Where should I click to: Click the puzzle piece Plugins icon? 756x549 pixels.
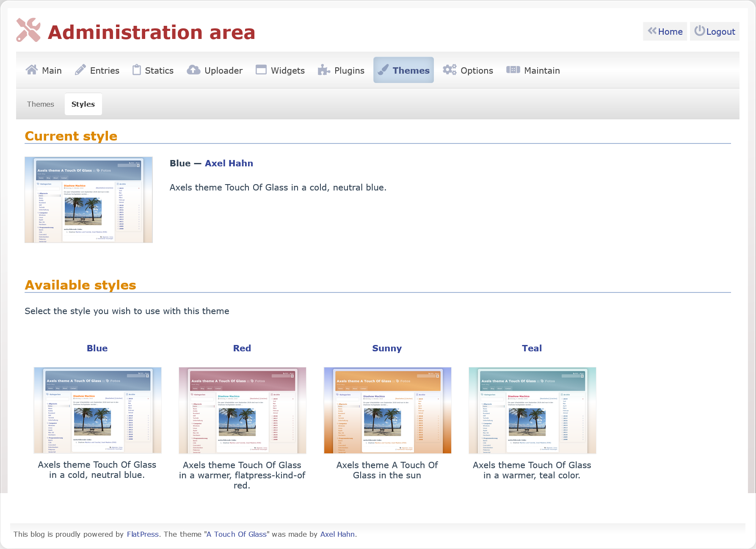[324, 70]
